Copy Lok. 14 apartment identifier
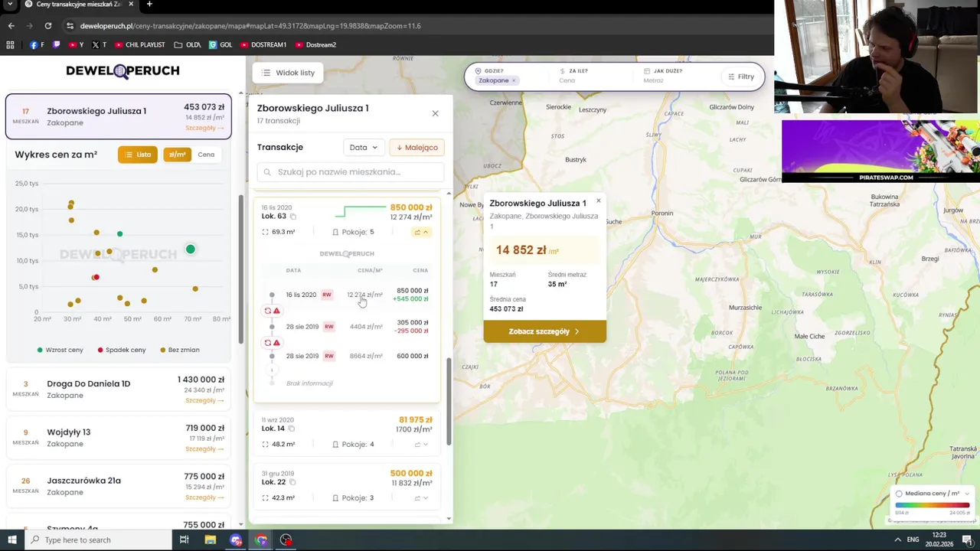 coord(291,429)
